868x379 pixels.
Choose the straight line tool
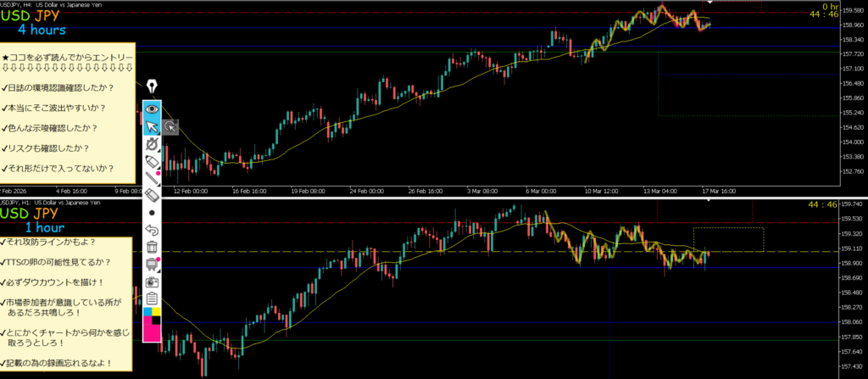point(153,178)
